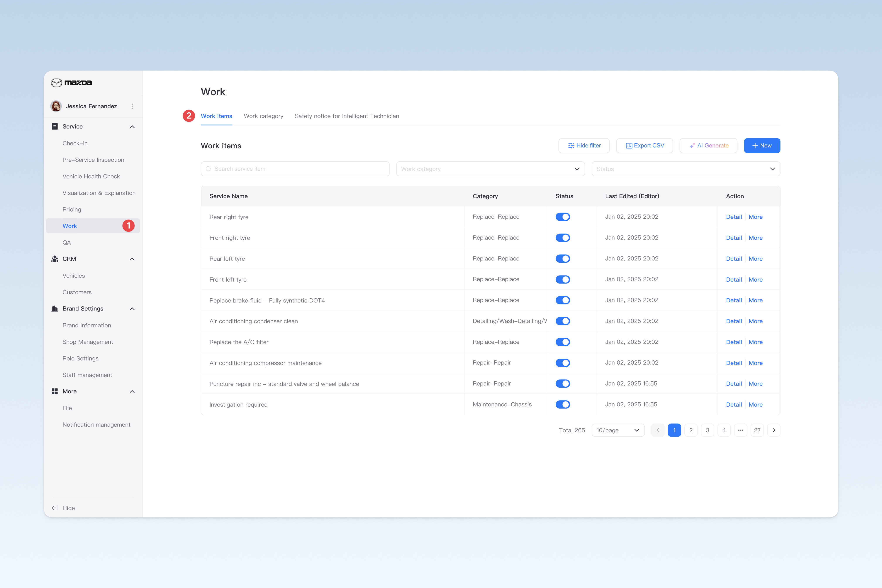Select the Work items tab
This screenshot has height=588, width=882.
click(x=216, y=116)
